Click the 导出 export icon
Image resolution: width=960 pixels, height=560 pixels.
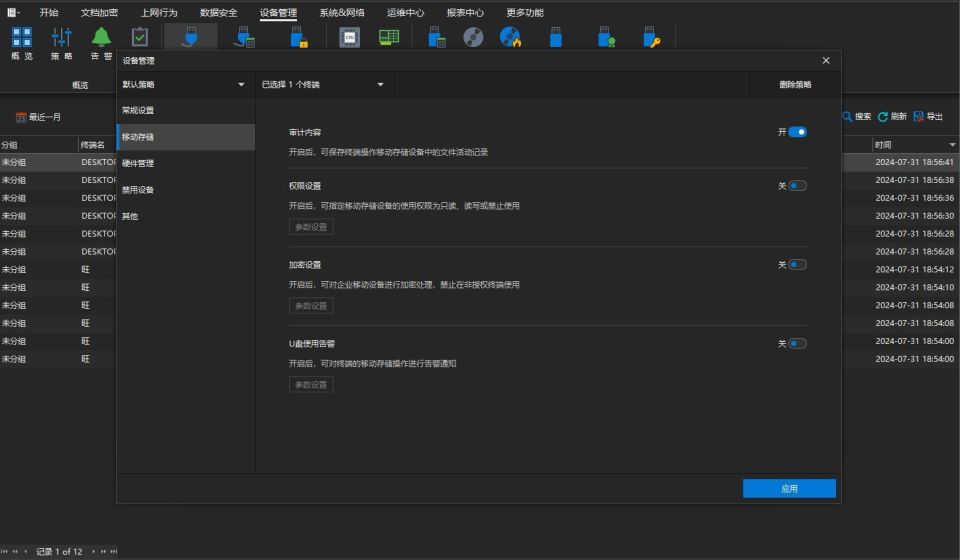[918, 116]
